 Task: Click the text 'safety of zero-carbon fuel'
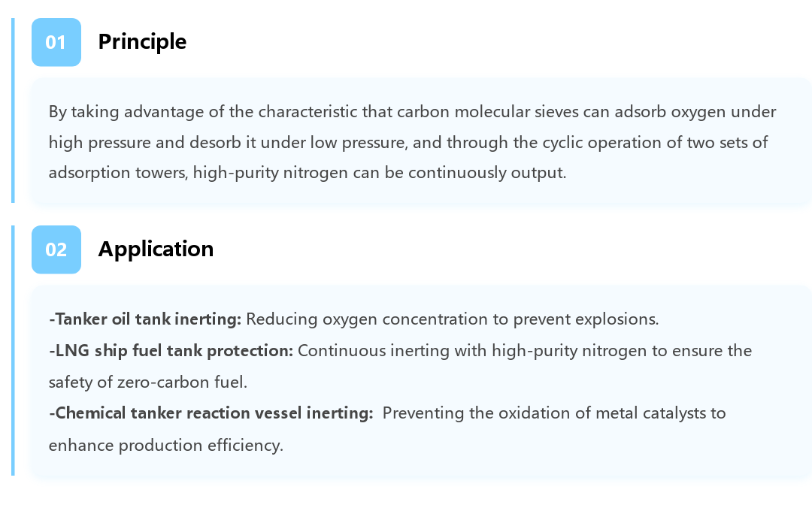[x=147, y=382]
